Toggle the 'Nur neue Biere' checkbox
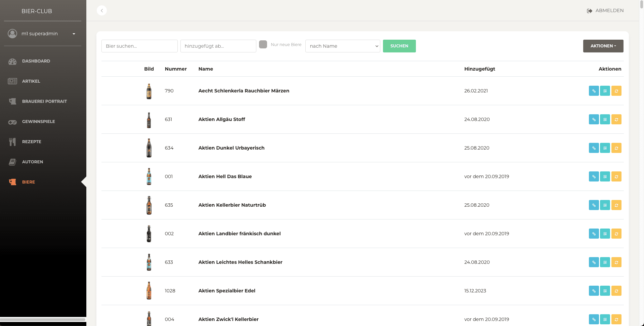 click(x=263, y=44)
